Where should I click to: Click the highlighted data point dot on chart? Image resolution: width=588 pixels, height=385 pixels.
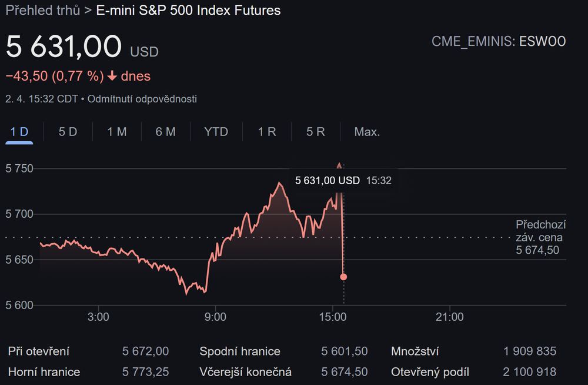(343, 277)
